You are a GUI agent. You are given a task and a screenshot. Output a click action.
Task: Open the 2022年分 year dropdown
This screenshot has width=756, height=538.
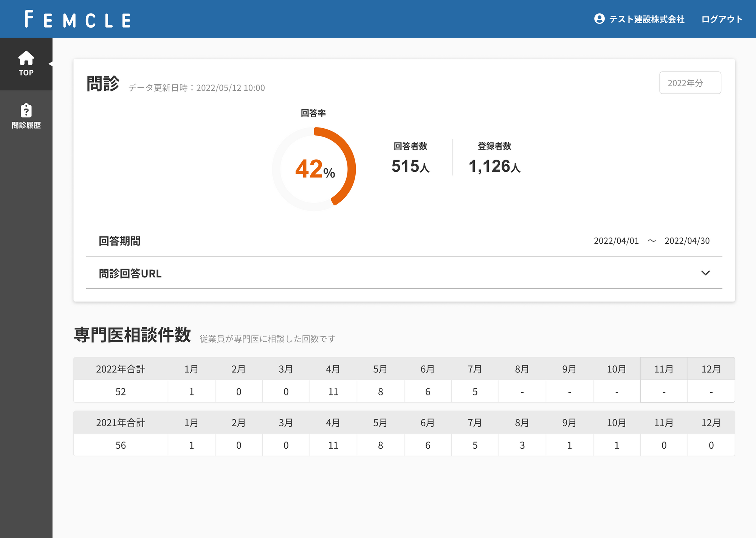[690, 83]
